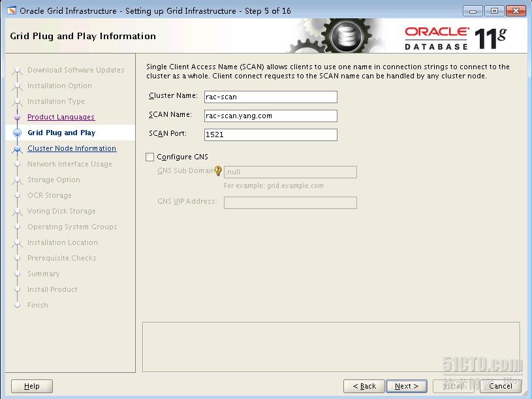Enable the Configure GNS checkbox
Viewport: 532px width, 399px height.
tap(149, 157)
